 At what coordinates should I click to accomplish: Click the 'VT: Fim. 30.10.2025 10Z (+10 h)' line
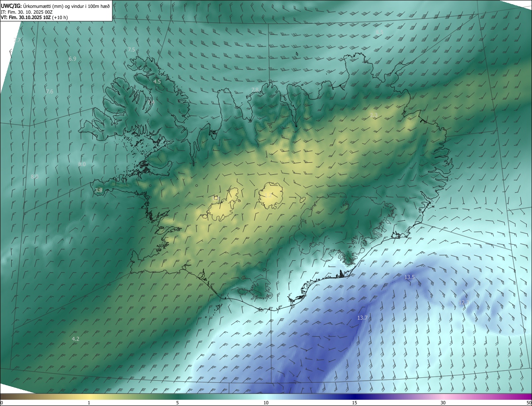pos(34,18)
